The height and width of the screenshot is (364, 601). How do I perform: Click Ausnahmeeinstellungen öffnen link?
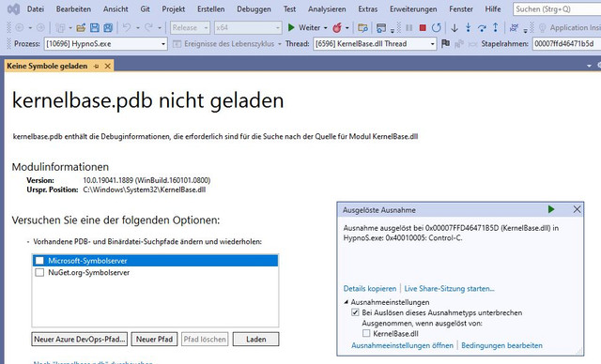coord(402,345)
